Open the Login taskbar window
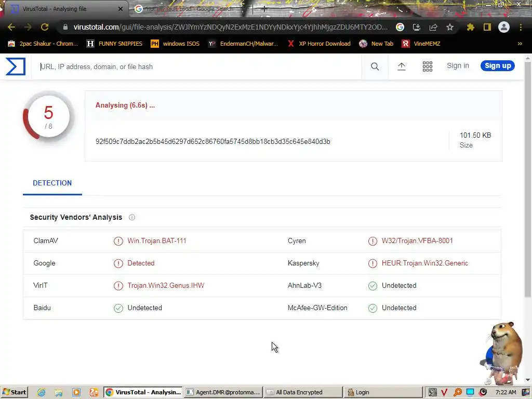Screen dimensions: 532x399 (x=383, y=392)
